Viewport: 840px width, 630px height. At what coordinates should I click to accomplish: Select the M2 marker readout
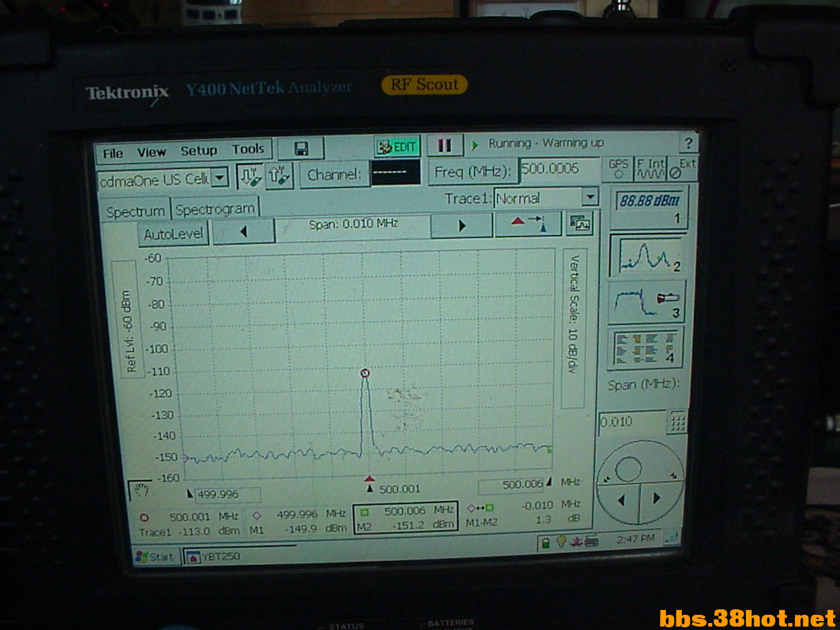(x=405, y=519)
